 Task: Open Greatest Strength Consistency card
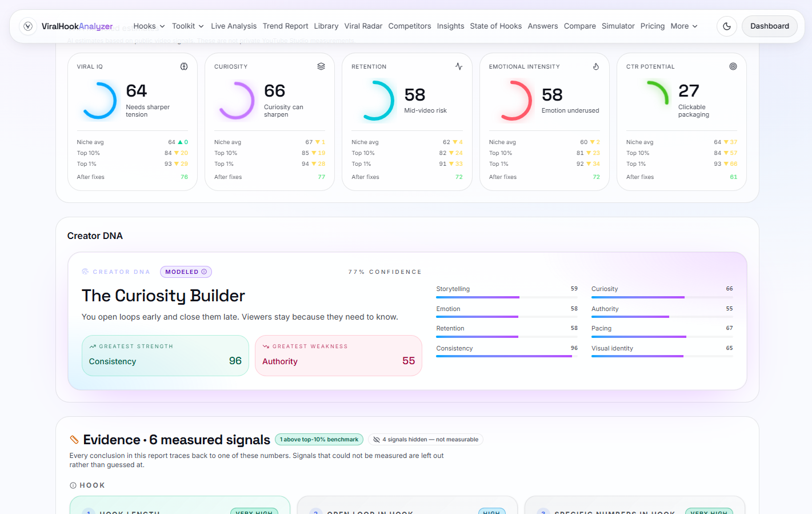[x=165, y=356]
